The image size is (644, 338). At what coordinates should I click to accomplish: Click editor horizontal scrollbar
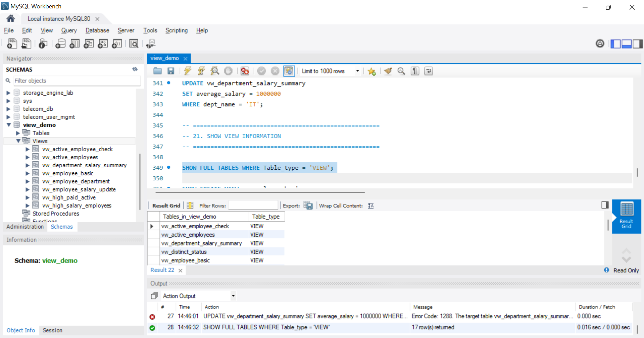pyautogui.click(x=260, y=192)
